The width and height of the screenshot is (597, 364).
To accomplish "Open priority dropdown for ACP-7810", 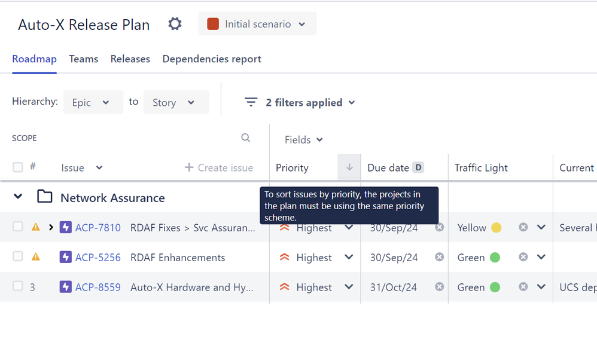I will pos(349,228).
